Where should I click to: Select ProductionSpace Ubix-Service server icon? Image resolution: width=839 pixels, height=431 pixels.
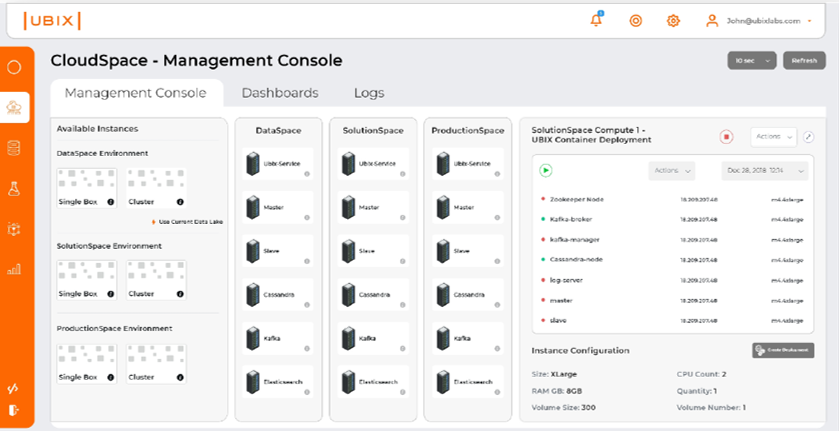[444, 164]
